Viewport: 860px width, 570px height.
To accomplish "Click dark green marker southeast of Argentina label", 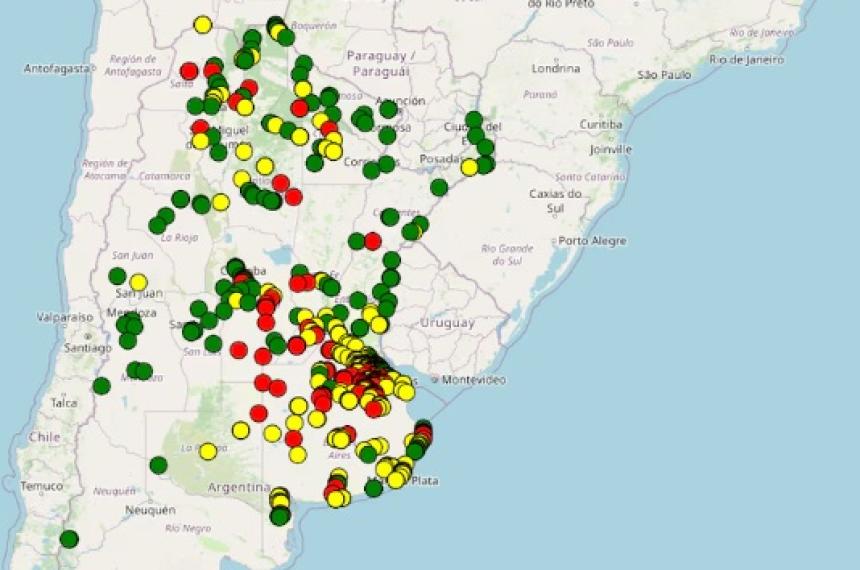I will (x=280, y=516).
